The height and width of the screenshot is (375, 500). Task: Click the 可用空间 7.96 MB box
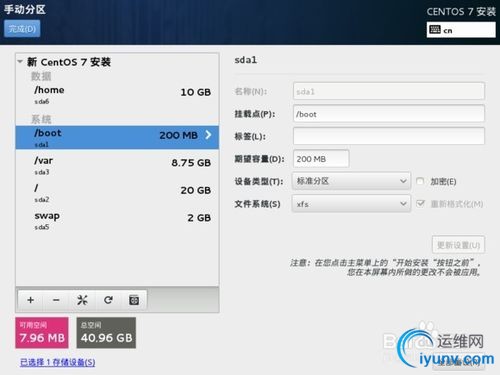pyautogui.click(x=42, y=333)
